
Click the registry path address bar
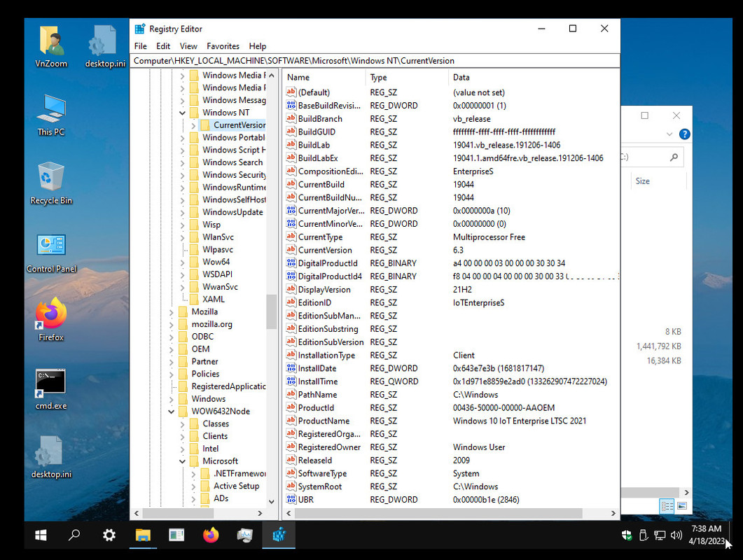375,61
